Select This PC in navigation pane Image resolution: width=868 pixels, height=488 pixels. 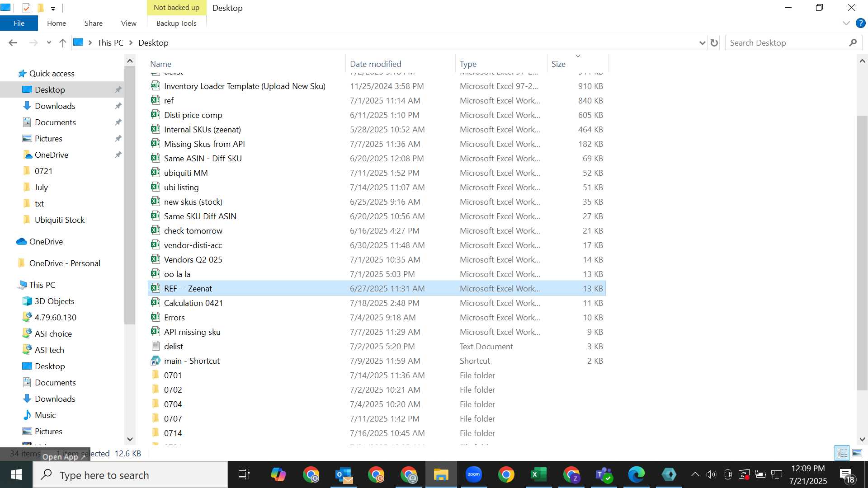[42, 285]
